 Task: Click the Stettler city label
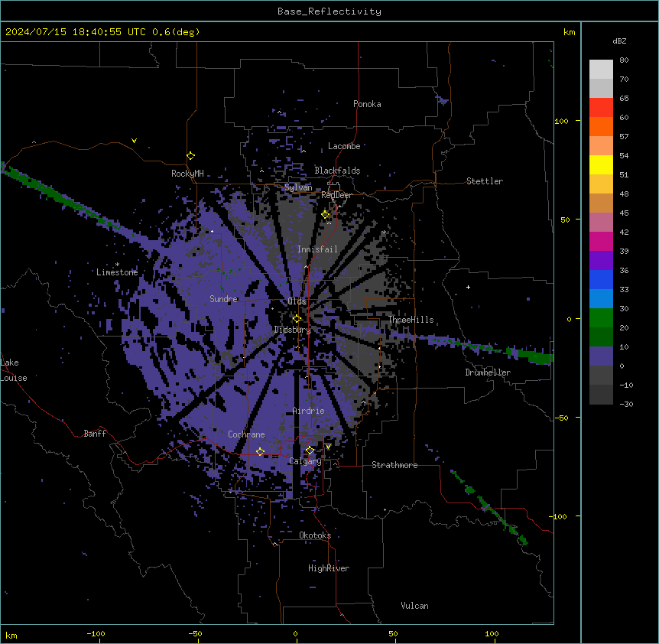(x=485, y=181)
